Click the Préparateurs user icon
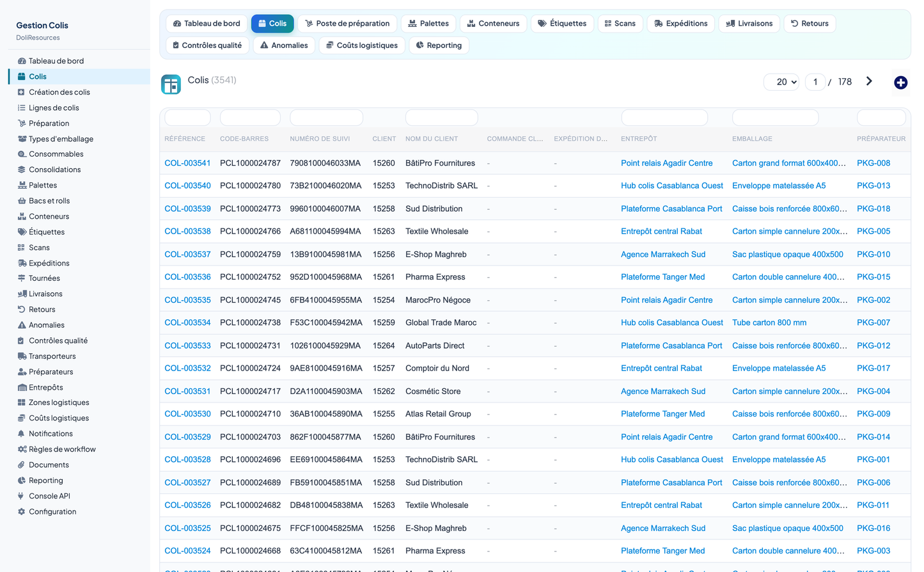 coord(22,372)
